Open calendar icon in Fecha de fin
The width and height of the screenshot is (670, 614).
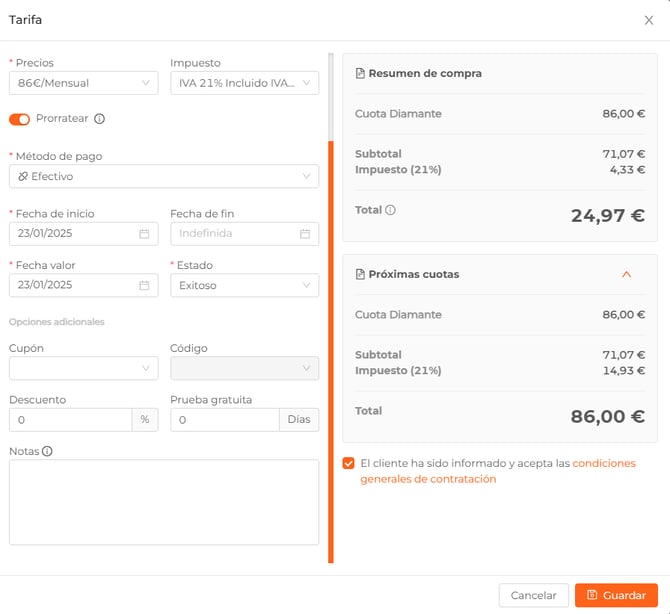click(x=305, y=233)
